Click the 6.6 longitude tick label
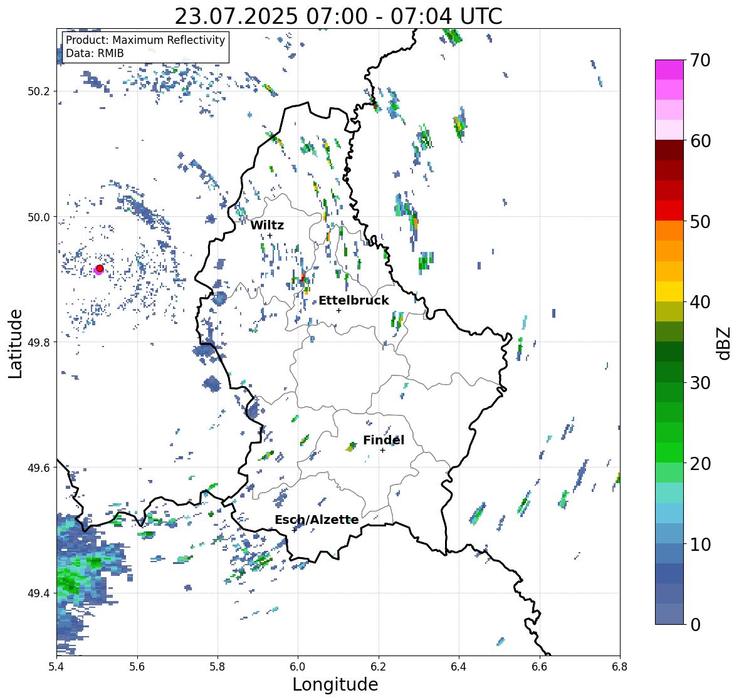The width and height of the screenshot is (739, 700). click(x=539, y=667)
